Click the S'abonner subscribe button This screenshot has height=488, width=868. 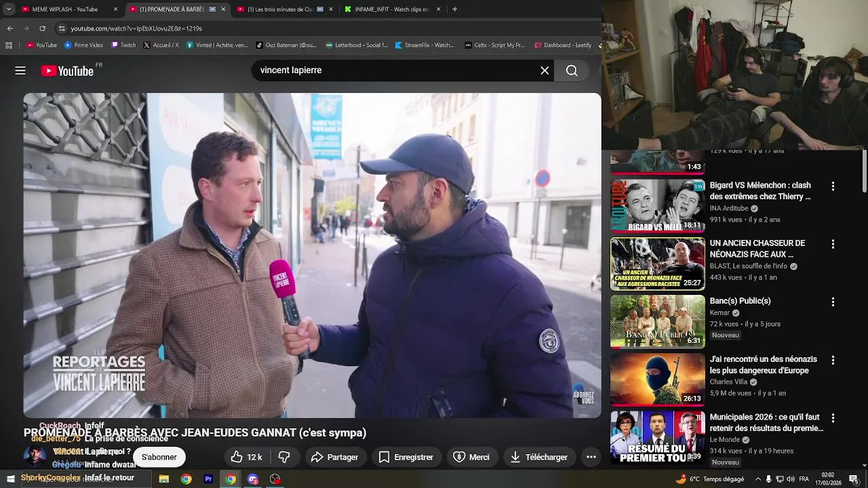(x=159, y=457)
